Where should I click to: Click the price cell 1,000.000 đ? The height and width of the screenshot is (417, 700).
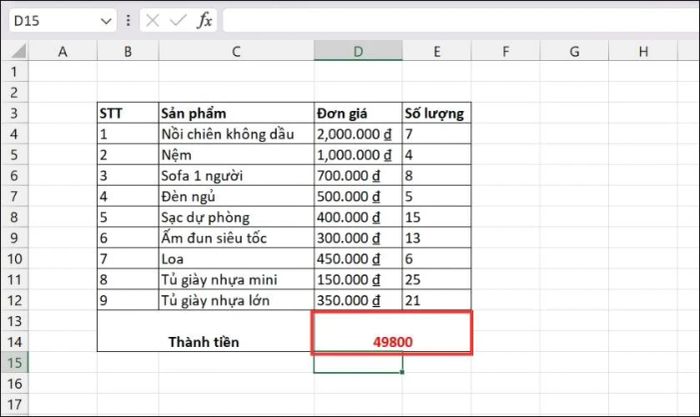[x=358, y=154]
